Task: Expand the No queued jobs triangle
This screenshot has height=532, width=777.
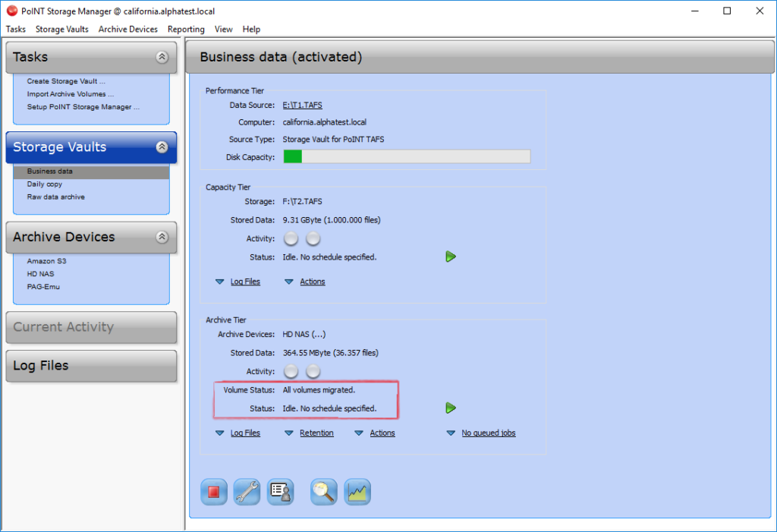Action: (451, 433)
